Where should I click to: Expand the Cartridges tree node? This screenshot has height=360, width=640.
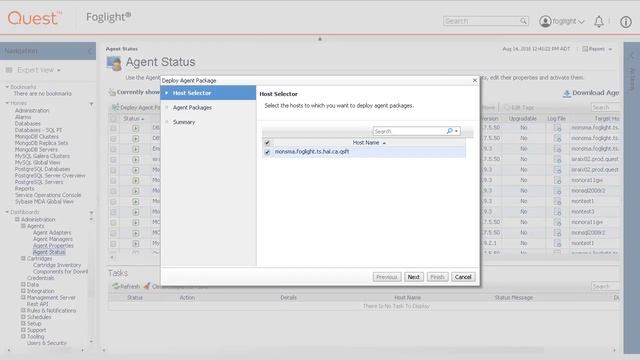click(23, 258)
